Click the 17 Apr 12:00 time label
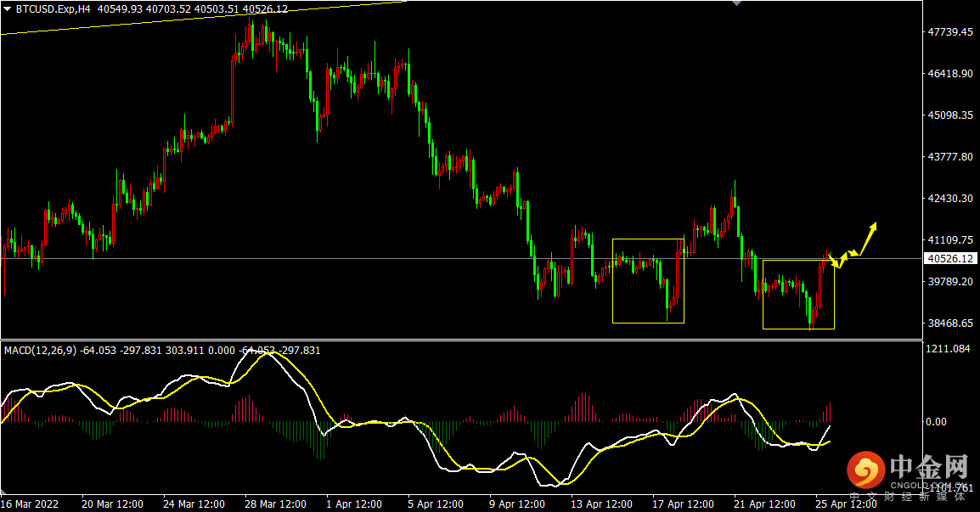This screenshot has width=980, height=512. (x=683, y=504)
